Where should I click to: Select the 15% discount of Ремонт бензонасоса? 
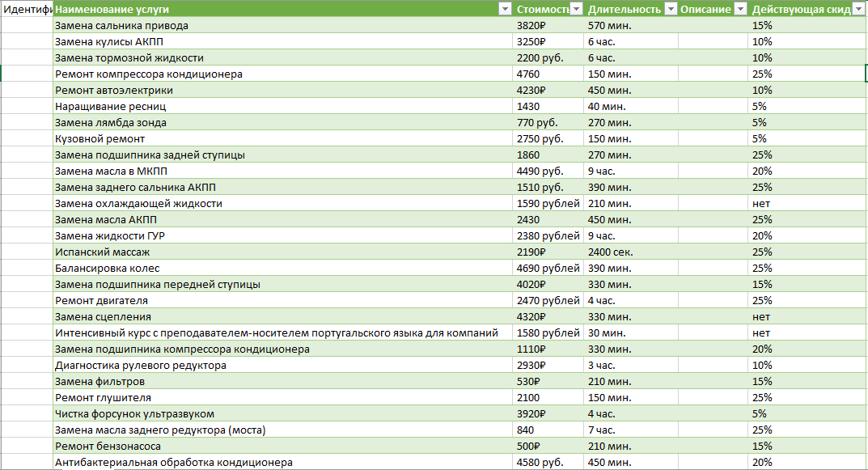click(x=807, y=446)
